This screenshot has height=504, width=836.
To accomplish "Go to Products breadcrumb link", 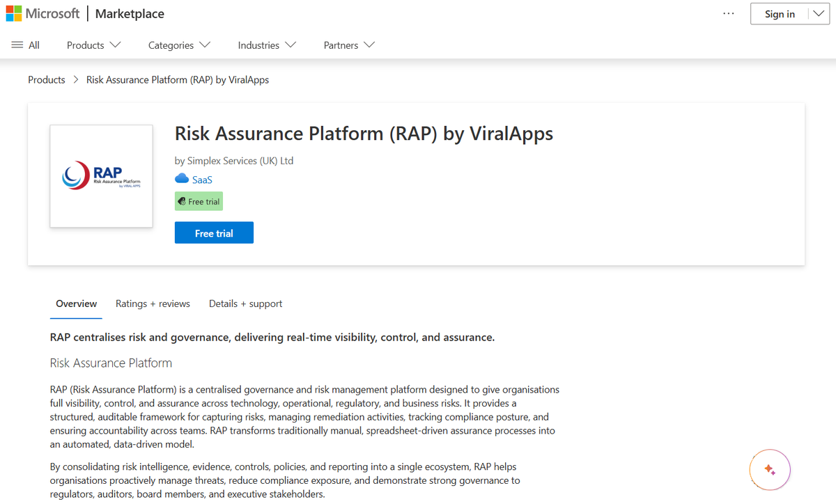I will point(47,80).
